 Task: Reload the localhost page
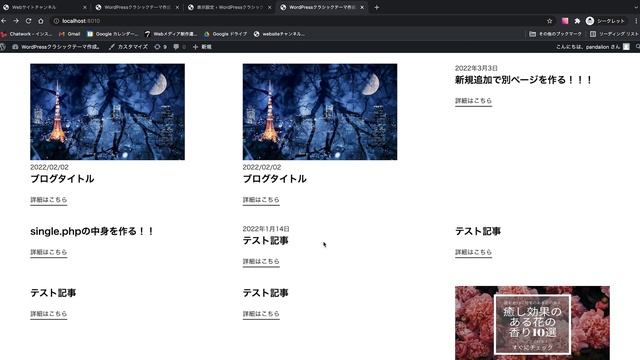click(x=28, y=21)
